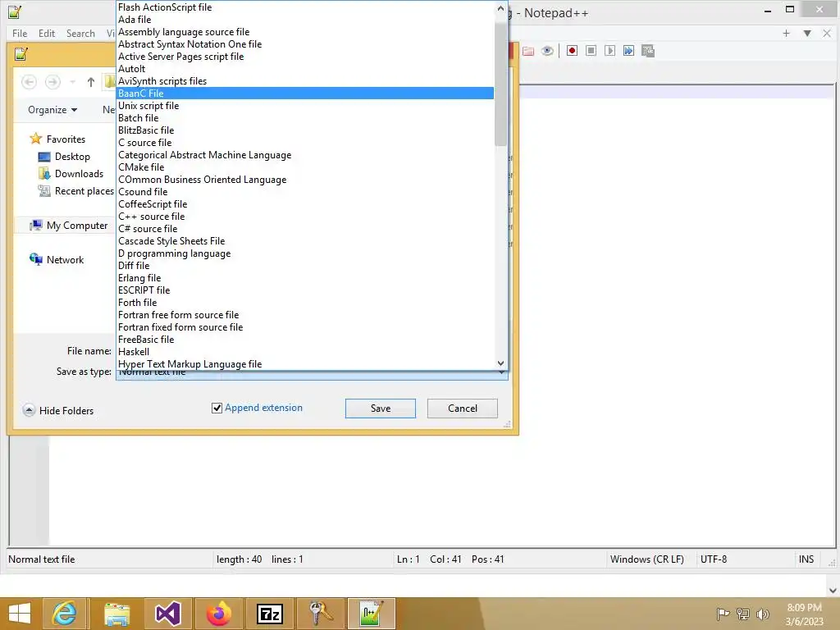Click the Windows Start button
Viewport: 840px width, 630px height.
point(20,614)
